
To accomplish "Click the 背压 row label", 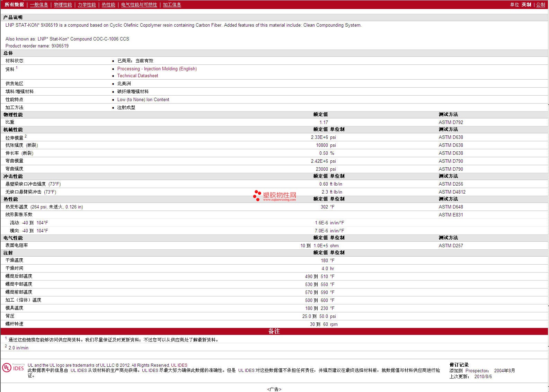I will (x=10, y=316).
